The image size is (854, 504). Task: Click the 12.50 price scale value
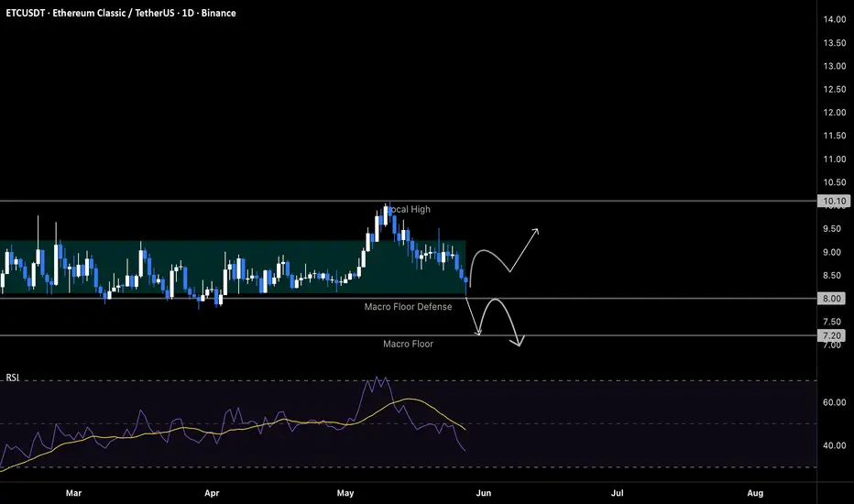(x=835, y=90)
